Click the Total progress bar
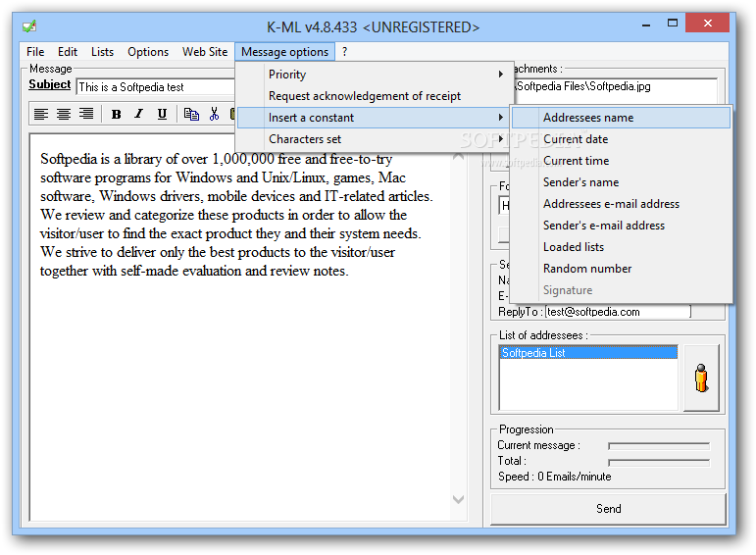756x555 pixels. (659, 463)
